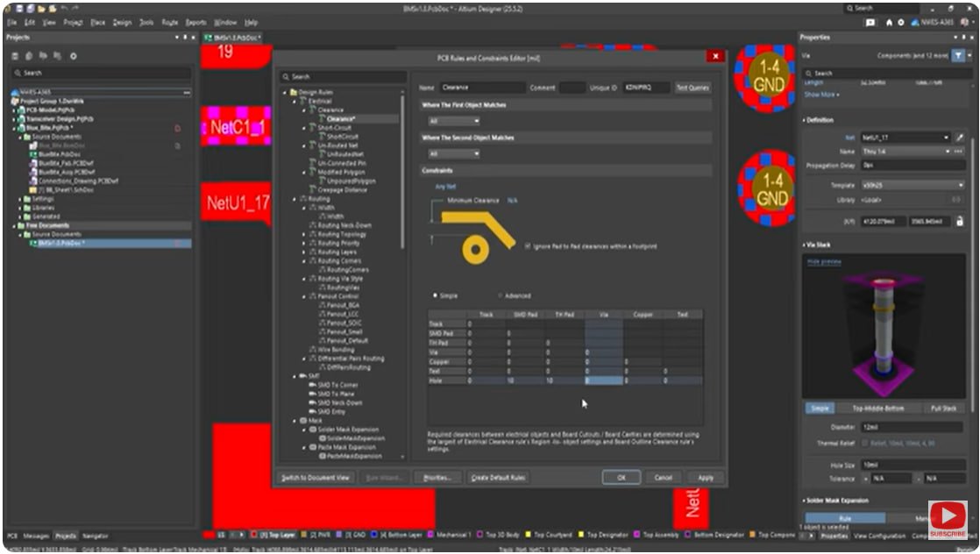The image size is (980, 554).
Task: Click the settings gear icon in Projects panel toolbar
Action: (73, 56)
